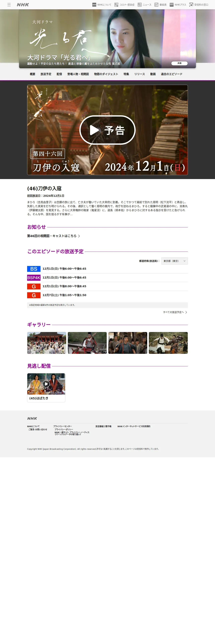Open footer プライバシーセンター link
This screenshot has height=644, width=215.
63,426
